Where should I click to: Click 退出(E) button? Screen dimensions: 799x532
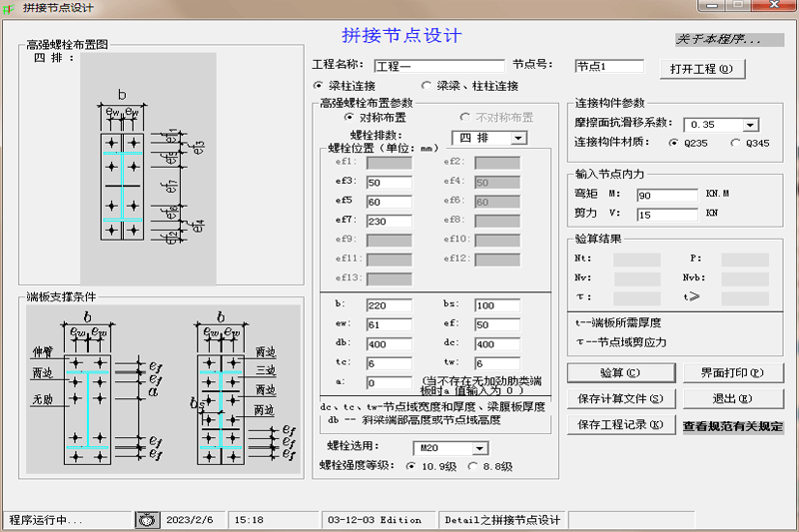(x=733, y=398)
